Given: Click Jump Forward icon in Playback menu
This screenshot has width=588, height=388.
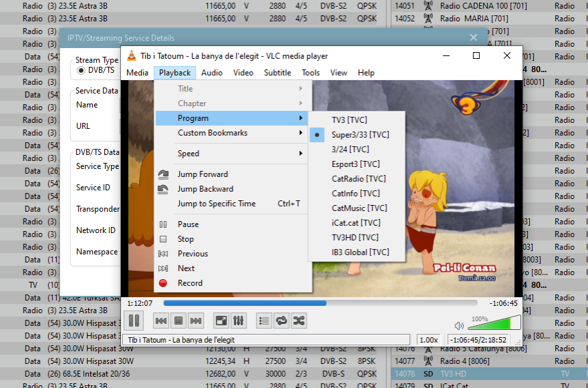Looking at the screenshot, I should pos(163,174).
